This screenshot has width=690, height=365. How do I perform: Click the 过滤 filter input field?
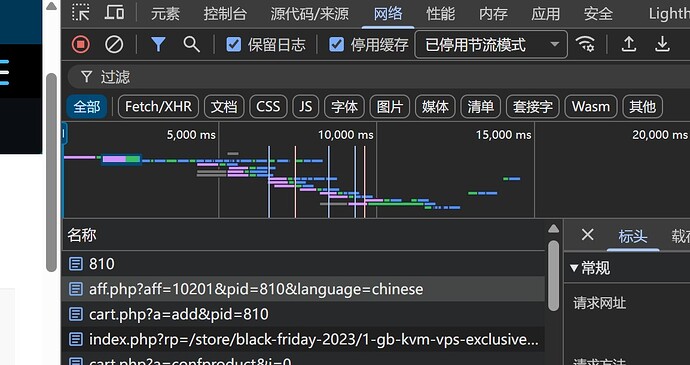pyautogui.click(x=378, y=77)
